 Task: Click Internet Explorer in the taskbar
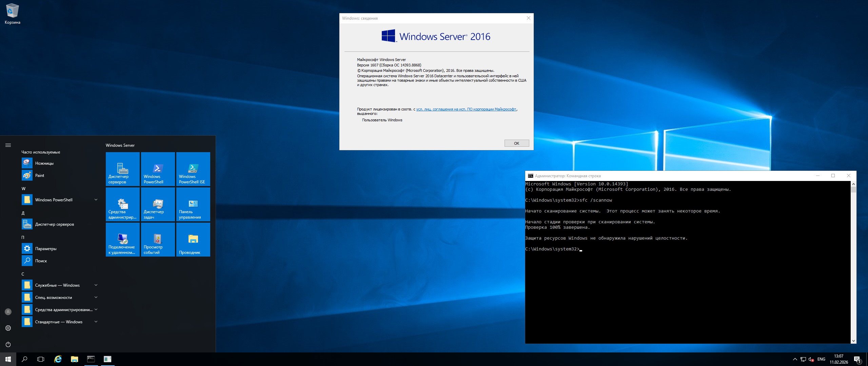tap(58, 359)
